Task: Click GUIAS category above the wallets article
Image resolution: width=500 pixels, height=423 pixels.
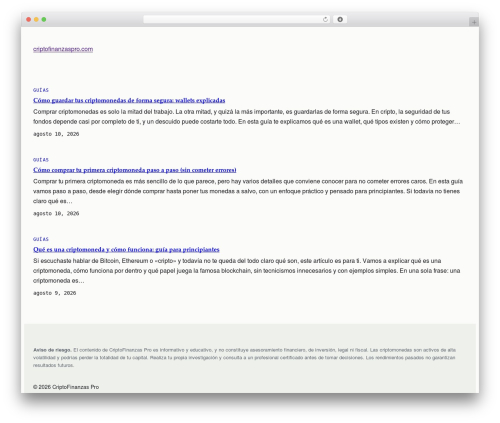Action: (41, 90)
